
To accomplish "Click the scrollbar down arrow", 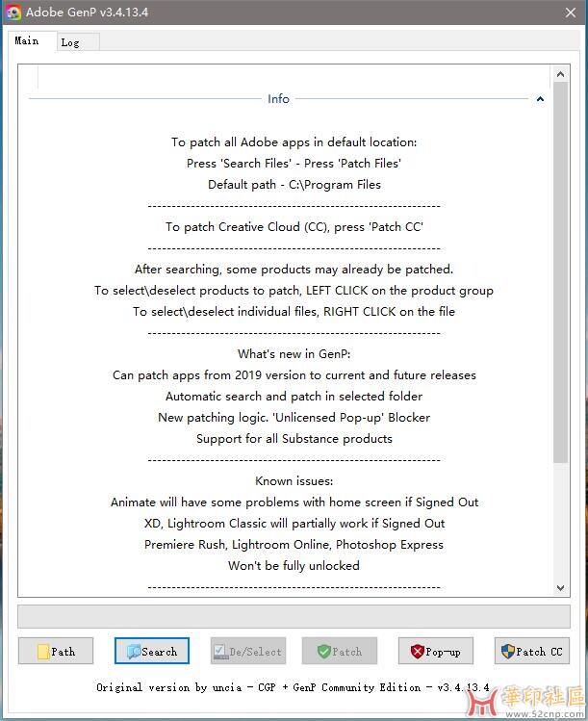I will pos(560,587).
